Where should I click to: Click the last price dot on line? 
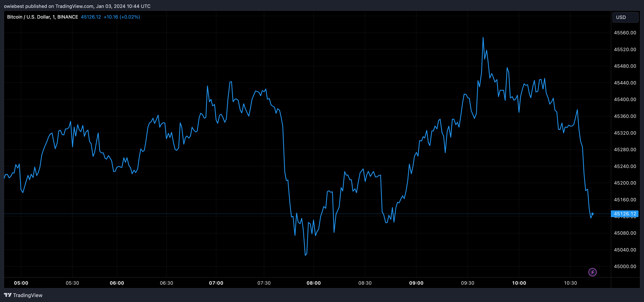[593, 214]
